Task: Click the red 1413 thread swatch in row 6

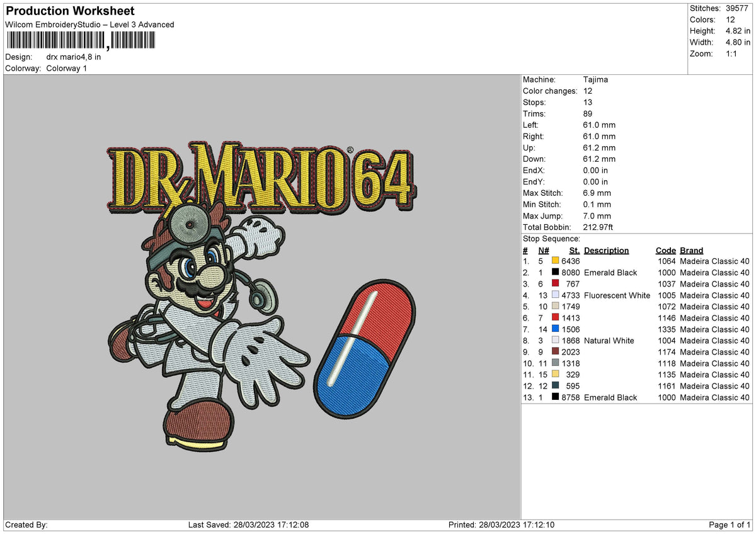Action: (x=554, y=318)
